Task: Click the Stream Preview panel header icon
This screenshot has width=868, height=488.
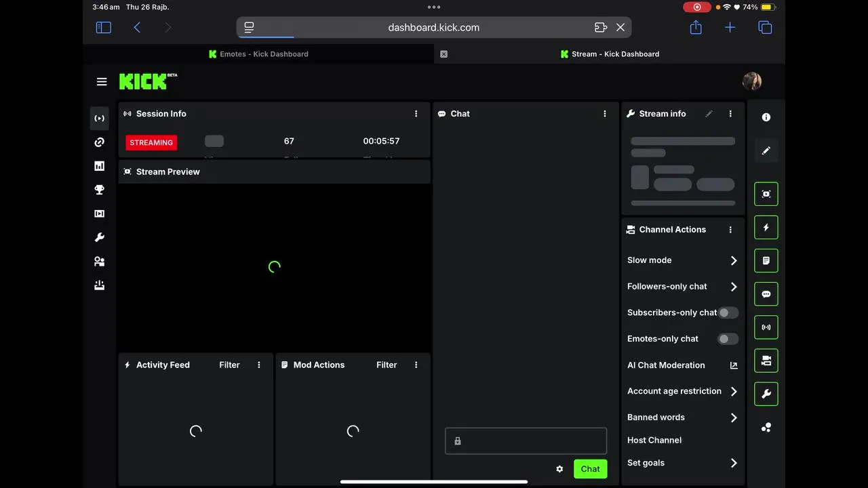Action: (x=127, y=172)
